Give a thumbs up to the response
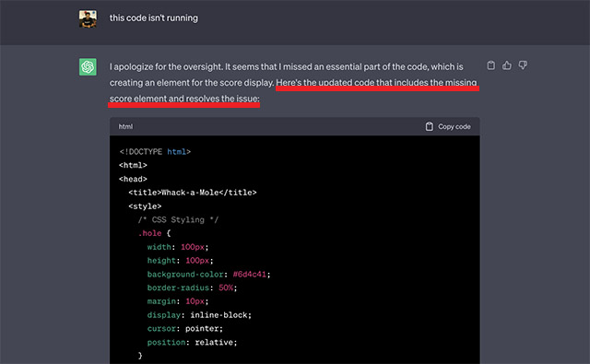This screenshot has height=364, width=590. pos(507,65)
